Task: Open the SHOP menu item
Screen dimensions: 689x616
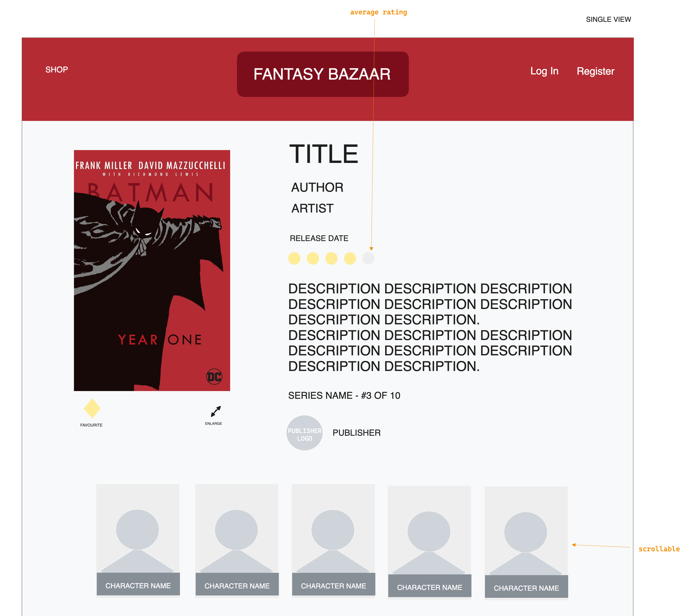Action: 57,70
